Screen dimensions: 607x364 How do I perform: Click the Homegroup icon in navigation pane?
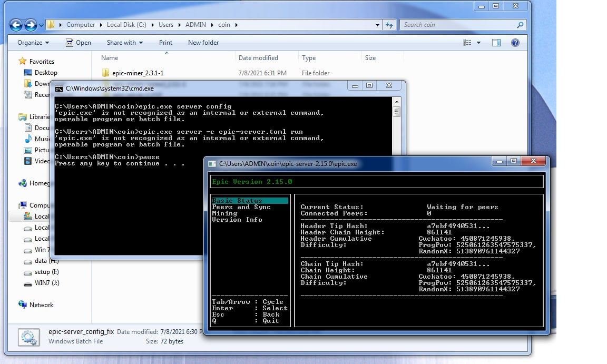(23, 183)
